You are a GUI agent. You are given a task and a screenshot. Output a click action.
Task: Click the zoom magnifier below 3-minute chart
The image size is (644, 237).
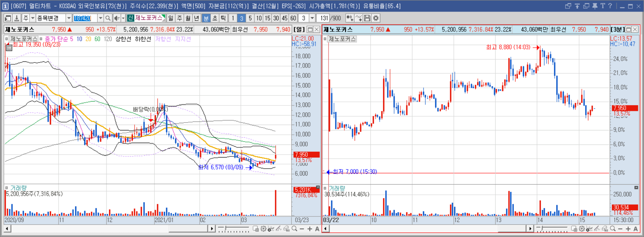pos(613,229)
